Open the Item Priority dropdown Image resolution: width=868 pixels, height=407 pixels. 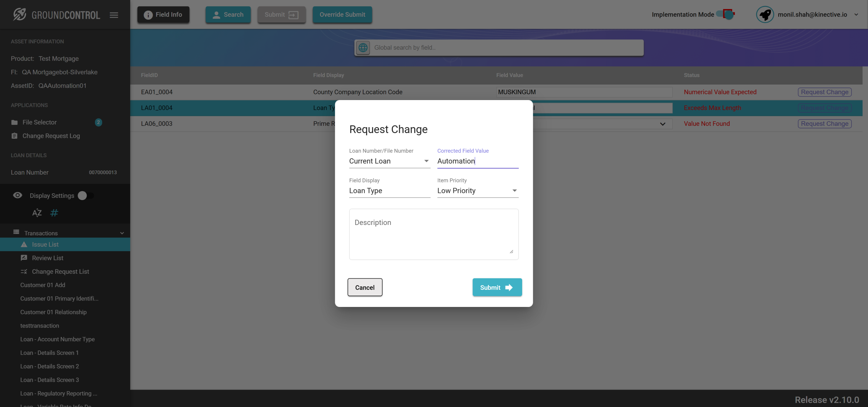coord(477,191)
